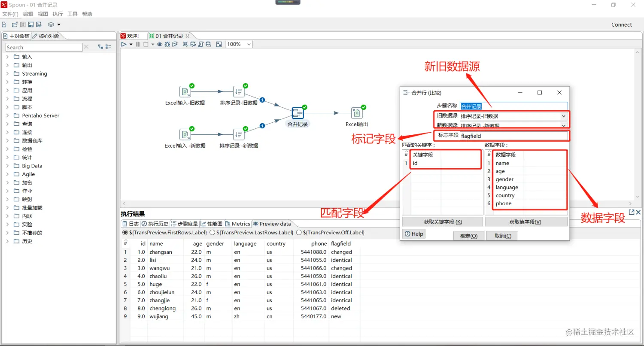
Task: Expand the Streaming folder
Action: click(7, 73)
